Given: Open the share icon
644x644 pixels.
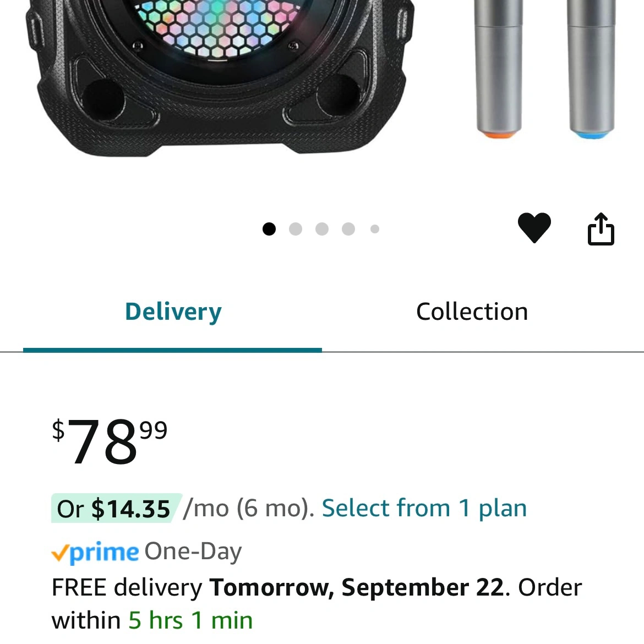Looking at the screenshot, I should pos(601,229).
